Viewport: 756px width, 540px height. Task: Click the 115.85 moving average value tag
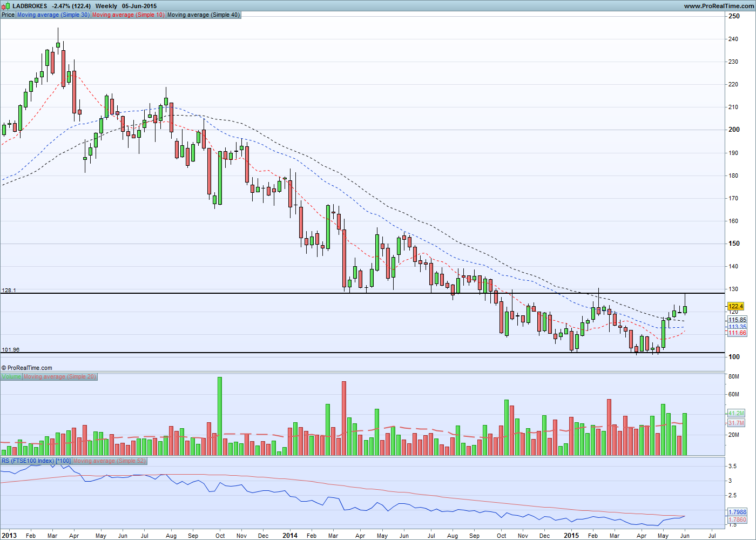(737, 320)
